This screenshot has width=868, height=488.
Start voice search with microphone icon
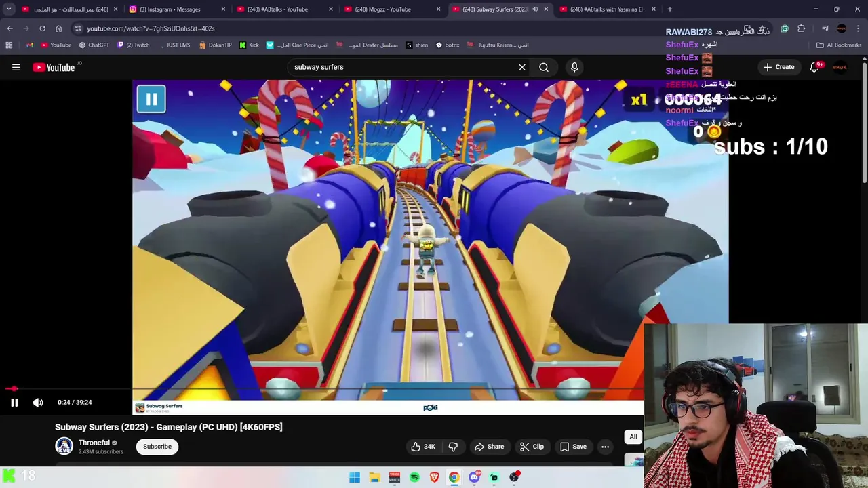point(574,67)
